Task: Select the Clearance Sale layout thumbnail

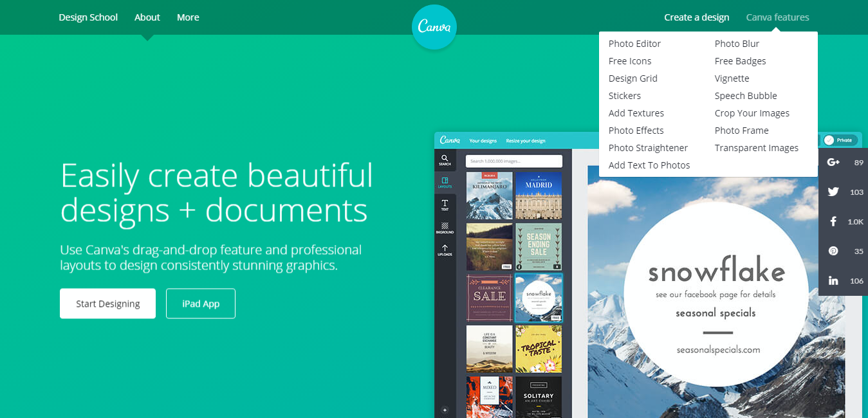Action: pos(490,298)
